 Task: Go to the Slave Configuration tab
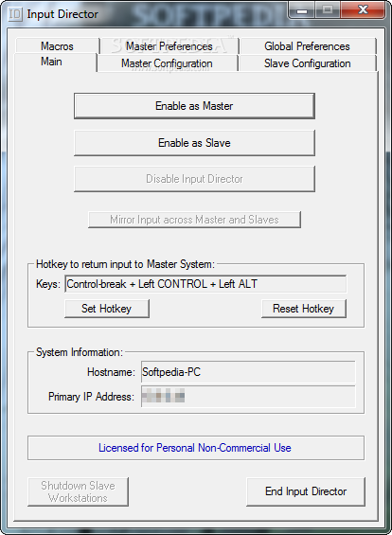308,63
